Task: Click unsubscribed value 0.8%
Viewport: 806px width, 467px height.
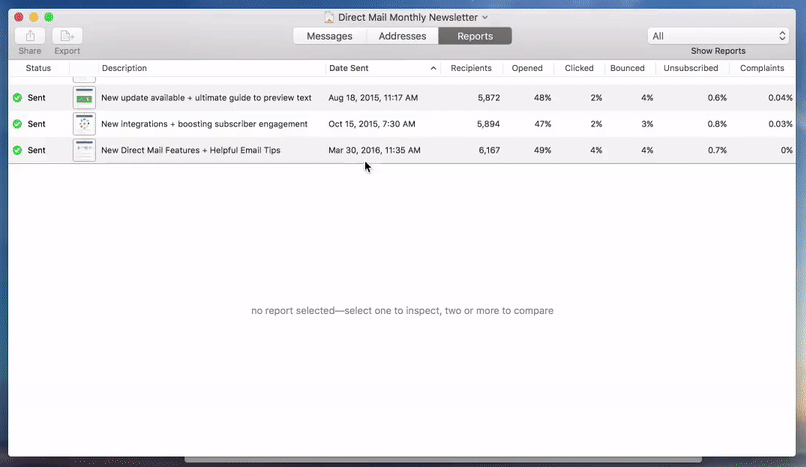Action: point(717,124)
